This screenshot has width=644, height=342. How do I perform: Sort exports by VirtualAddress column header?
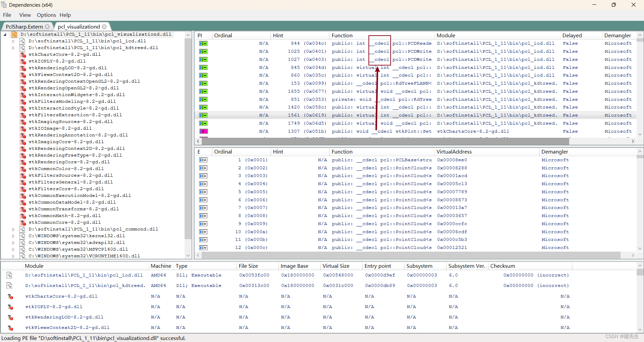pos(487,152)
